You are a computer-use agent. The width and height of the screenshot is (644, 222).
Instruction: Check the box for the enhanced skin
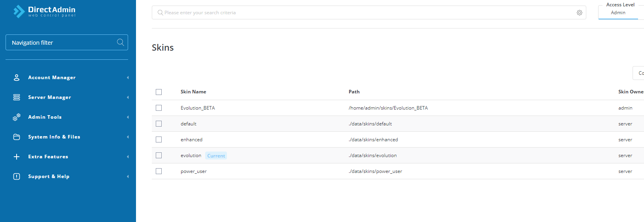(159, 140)
